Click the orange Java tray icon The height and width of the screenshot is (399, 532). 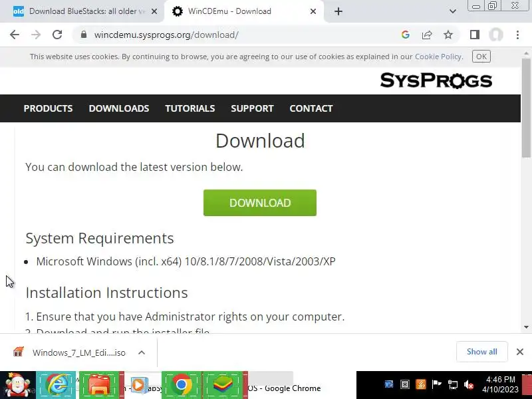tap(421, 384)
